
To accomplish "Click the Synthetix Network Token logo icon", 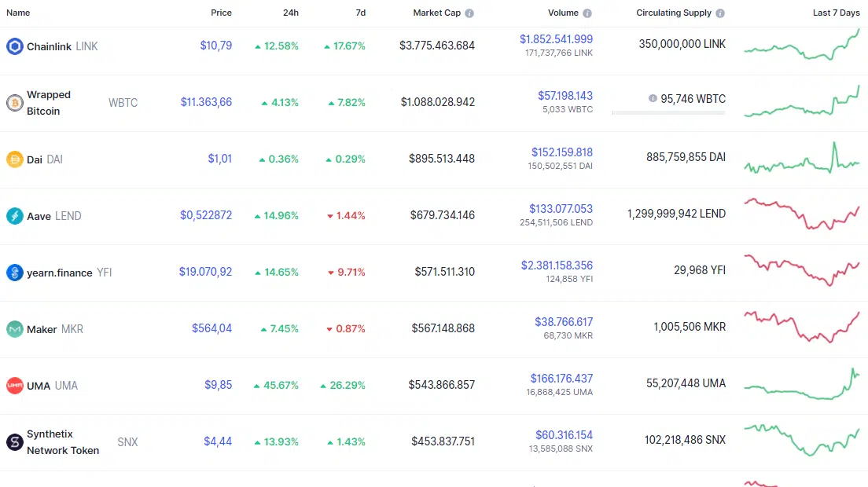I will [14, 442].
